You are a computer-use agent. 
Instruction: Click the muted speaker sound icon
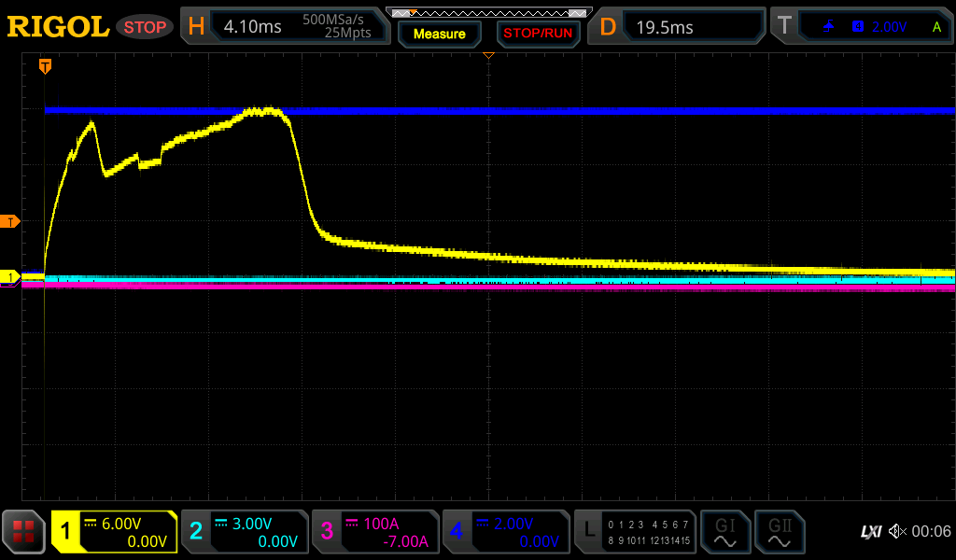click(x=897, y=531)
